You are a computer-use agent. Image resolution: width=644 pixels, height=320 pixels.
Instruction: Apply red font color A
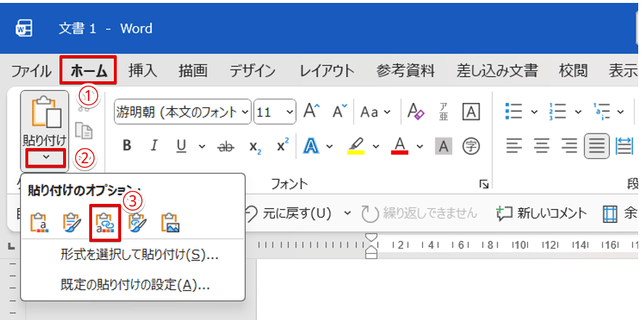(x=400, y=145)
